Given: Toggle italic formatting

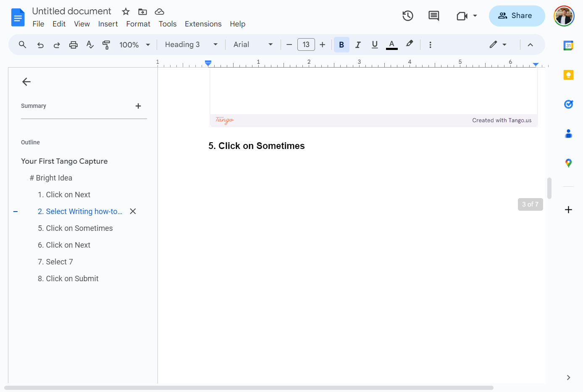Looking at the screenshot, I should (x=358, y=45).
